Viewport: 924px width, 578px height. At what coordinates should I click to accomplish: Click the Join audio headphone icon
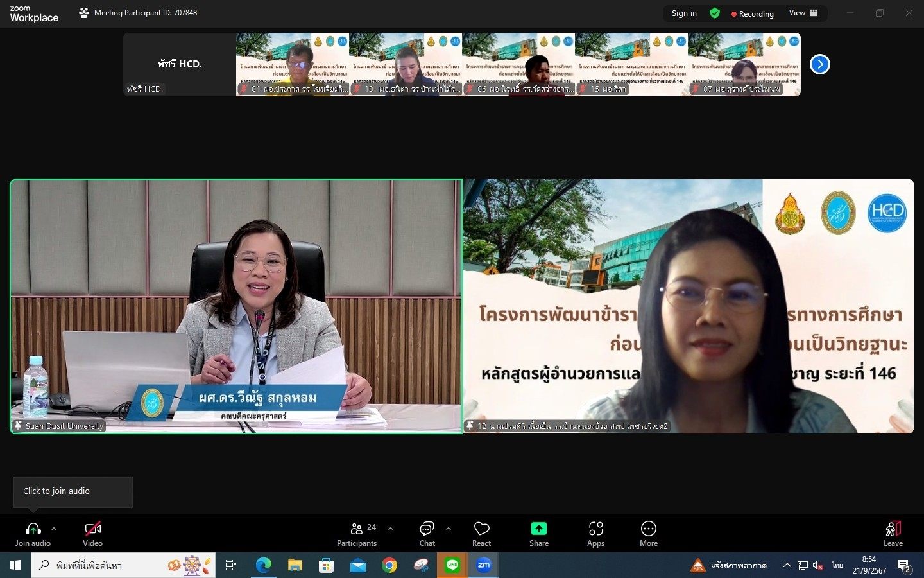pyautogui.click(x=33, y=529)
